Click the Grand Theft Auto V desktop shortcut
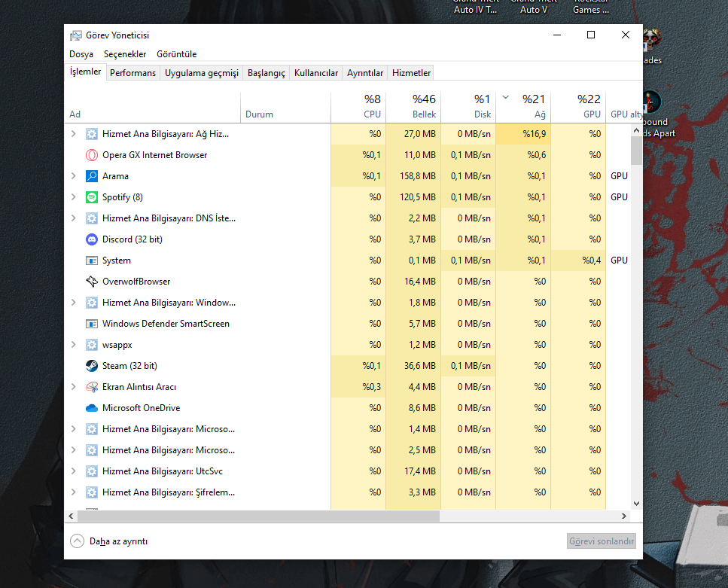The image size is (728, 588). click(534, 7)
